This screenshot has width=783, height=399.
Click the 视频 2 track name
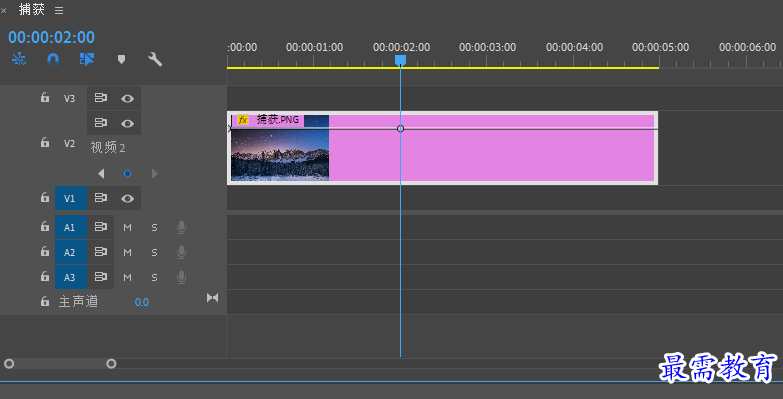(108, 147)
